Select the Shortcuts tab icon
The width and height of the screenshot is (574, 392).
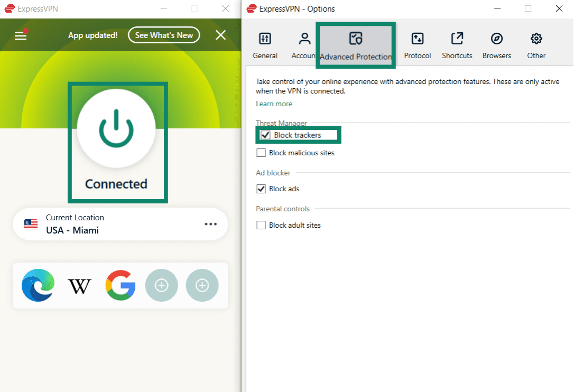click(x=456, y=39)
